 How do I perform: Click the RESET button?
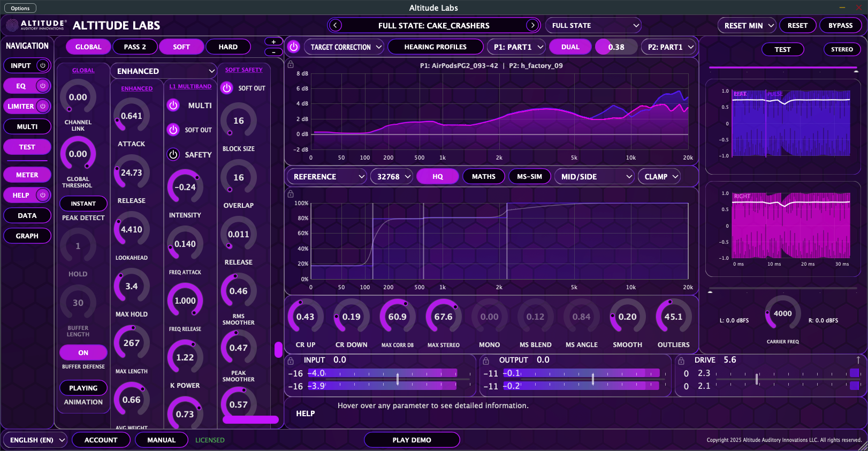tap(797, 25)
